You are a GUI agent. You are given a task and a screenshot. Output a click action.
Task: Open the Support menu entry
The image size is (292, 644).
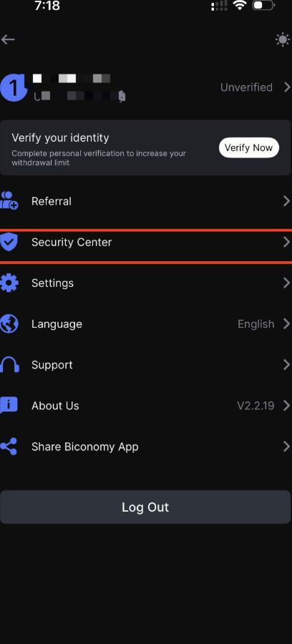[146, 365]
